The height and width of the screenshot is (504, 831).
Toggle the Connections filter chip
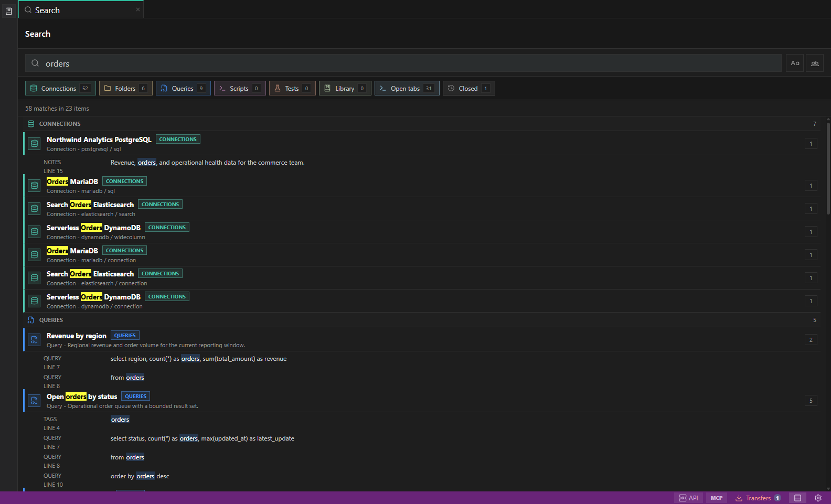click(60, 88)
